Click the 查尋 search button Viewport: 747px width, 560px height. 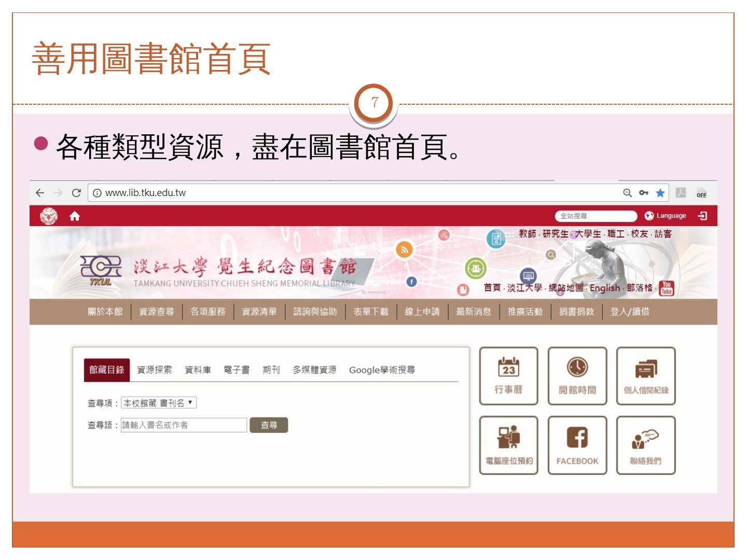(269, 425)
